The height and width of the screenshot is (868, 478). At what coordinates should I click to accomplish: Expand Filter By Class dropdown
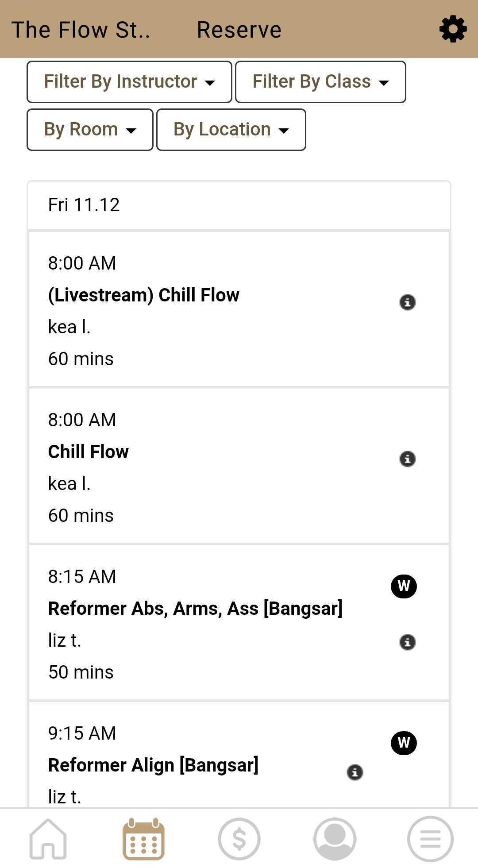click(320, 82)
